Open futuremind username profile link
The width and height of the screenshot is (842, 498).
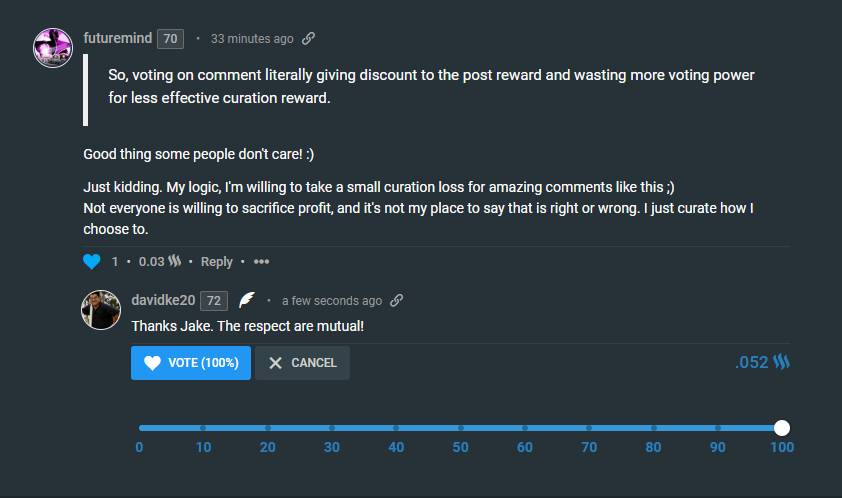[x=117, y=38]
